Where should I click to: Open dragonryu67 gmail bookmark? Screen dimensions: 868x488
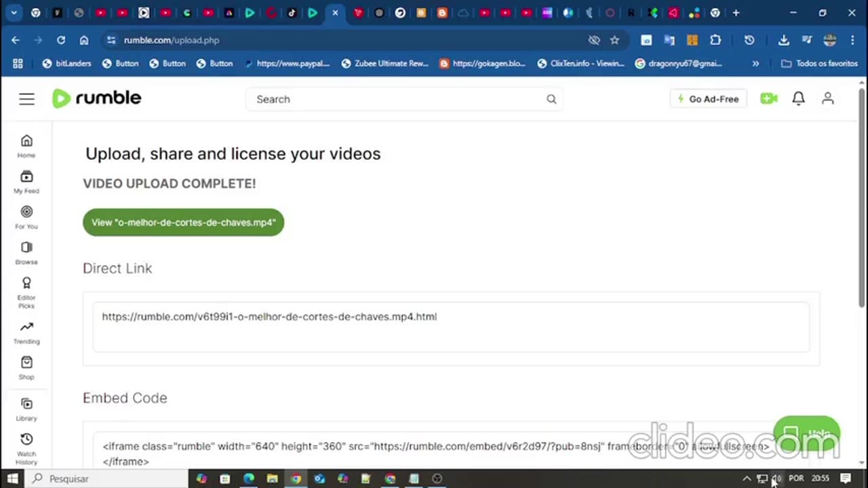[x=678, y=63]
